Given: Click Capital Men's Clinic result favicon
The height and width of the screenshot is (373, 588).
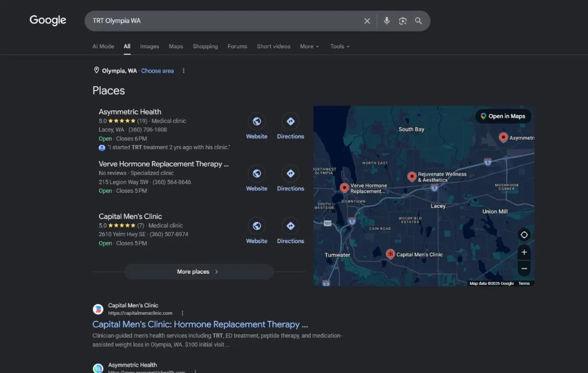Looking at the screenshot, I should (x=98, y=309).
